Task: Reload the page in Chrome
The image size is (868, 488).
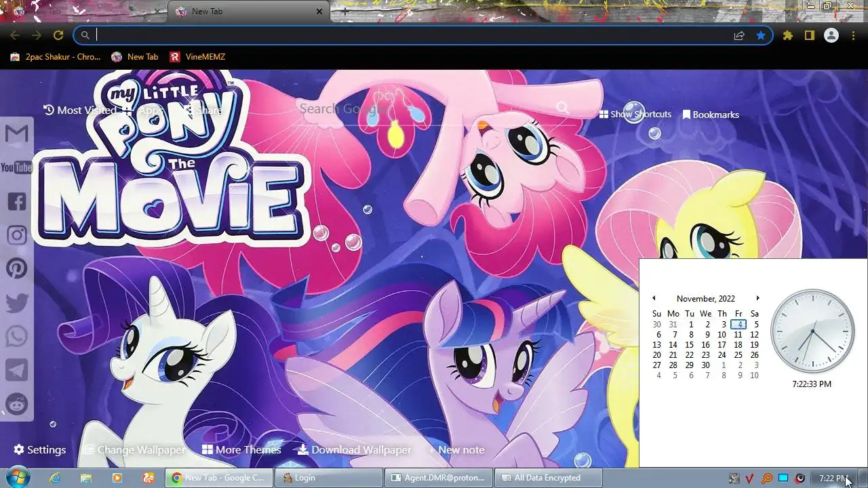Action: (58, 35)
